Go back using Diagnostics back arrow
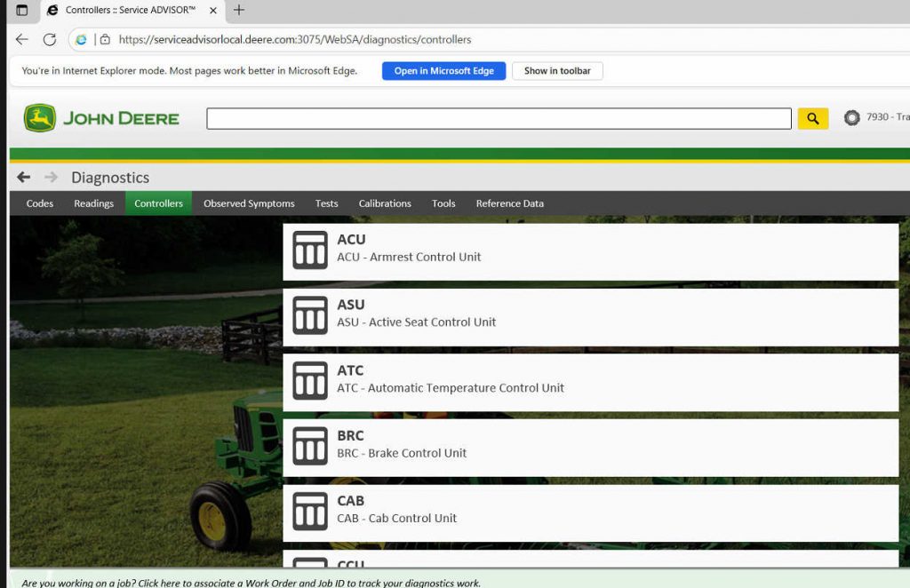The width and height of the screenshot is (910, 588). pyautogui.click(x=24, y=178)
